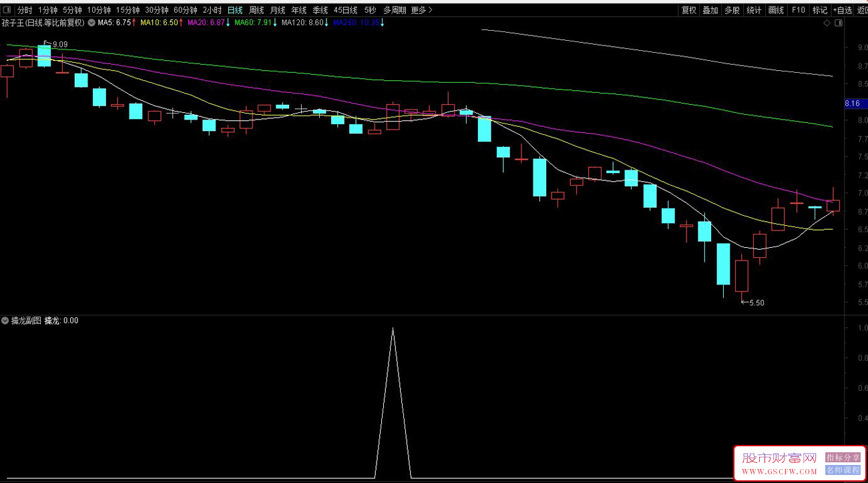Open the 指标分享 link
This screenshot has width=868, height=483.
(x=843, y=458)
